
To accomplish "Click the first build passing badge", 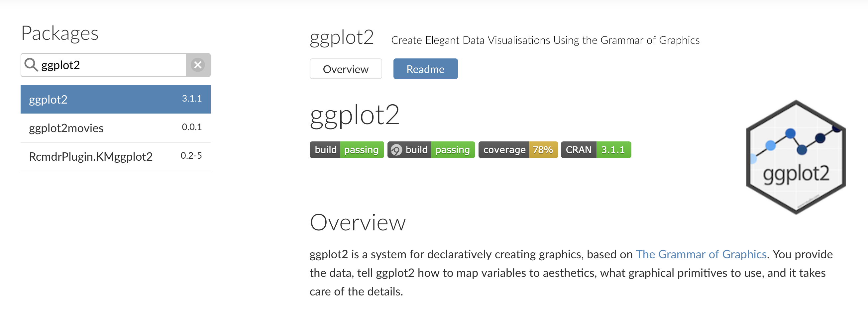I will (x=346, y=150).
